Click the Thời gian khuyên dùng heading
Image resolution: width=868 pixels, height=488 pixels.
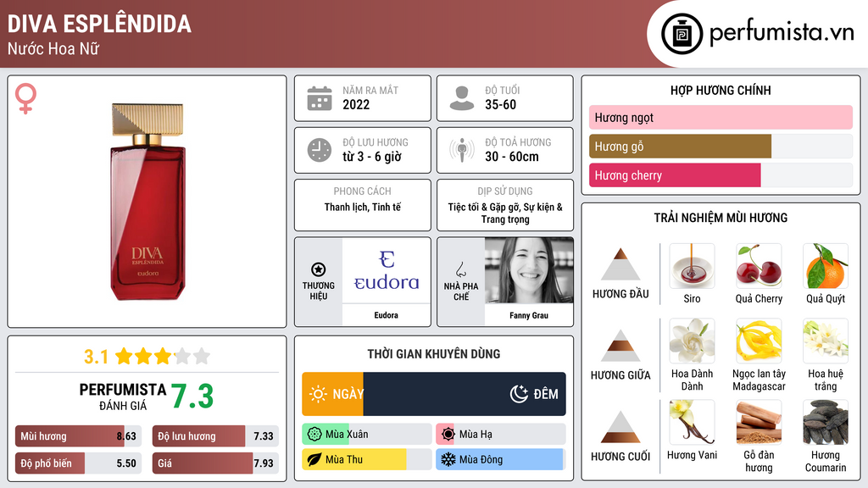point(434,354)
